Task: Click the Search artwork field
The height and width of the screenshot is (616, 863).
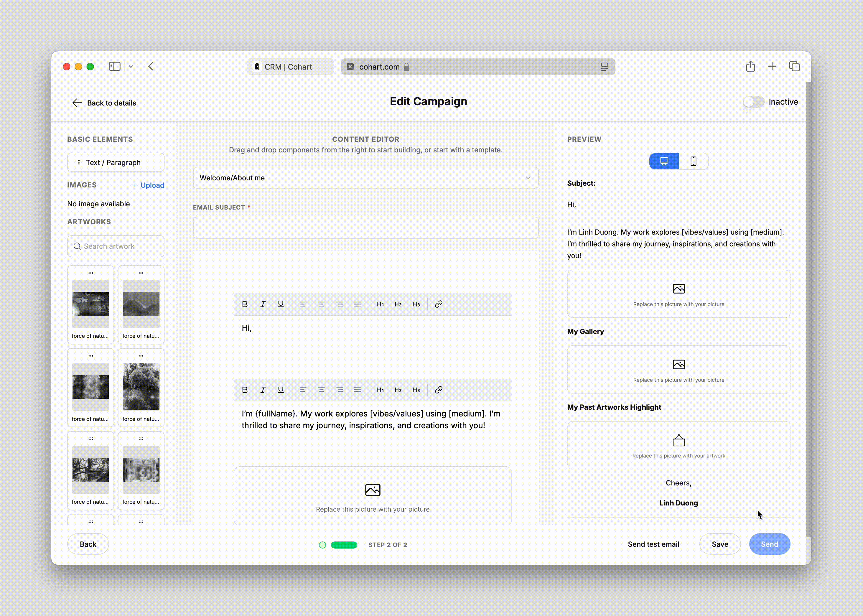Action: [x=116, y=246]
